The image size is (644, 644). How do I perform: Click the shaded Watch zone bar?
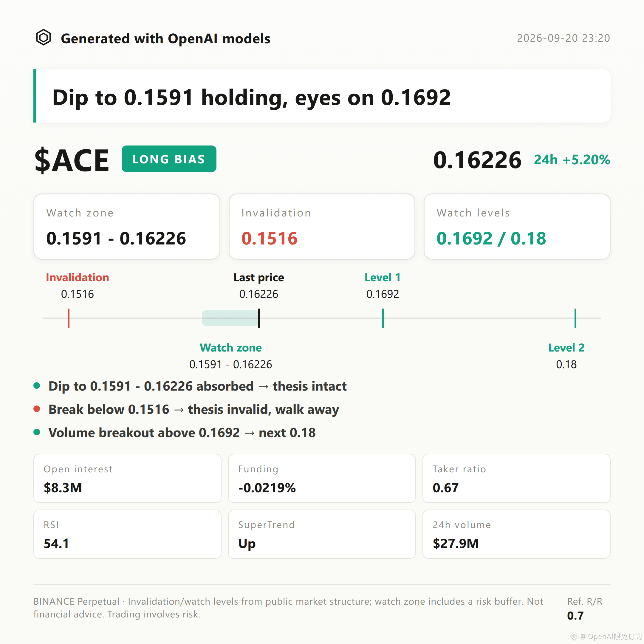[230, 318]
